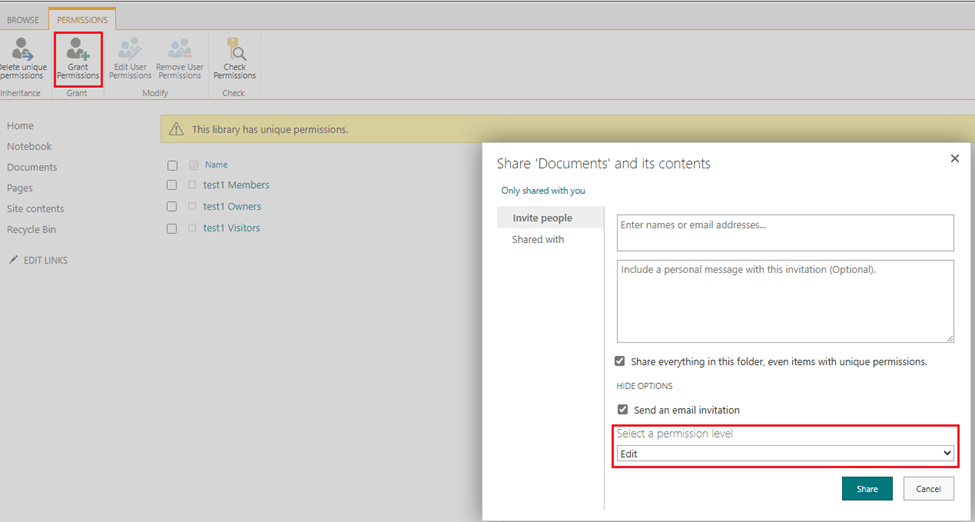Check the box for test1 Visitors

[172, 228]
